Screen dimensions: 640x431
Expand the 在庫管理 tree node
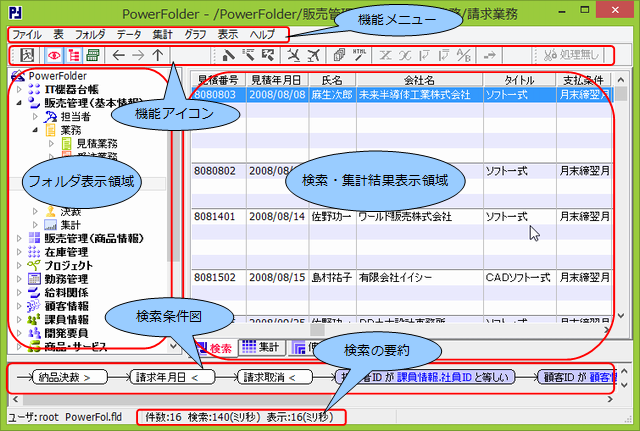(19, 252)
